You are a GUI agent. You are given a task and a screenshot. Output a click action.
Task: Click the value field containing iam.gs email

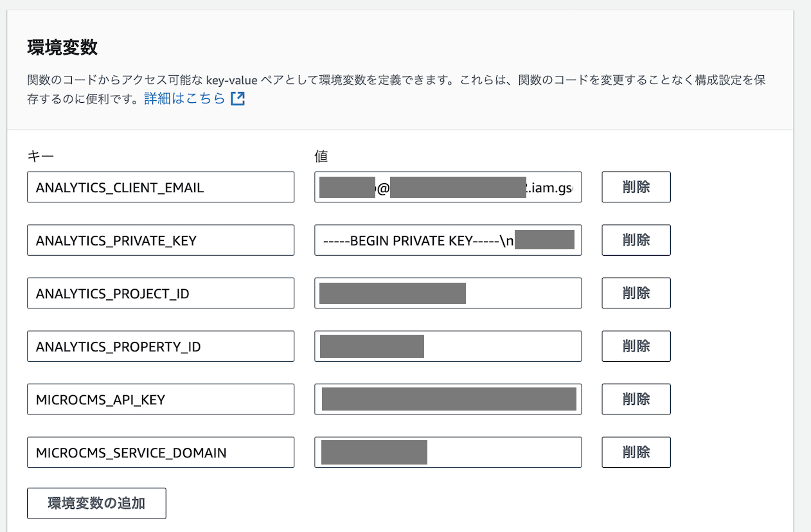click(x=448, y=187)
